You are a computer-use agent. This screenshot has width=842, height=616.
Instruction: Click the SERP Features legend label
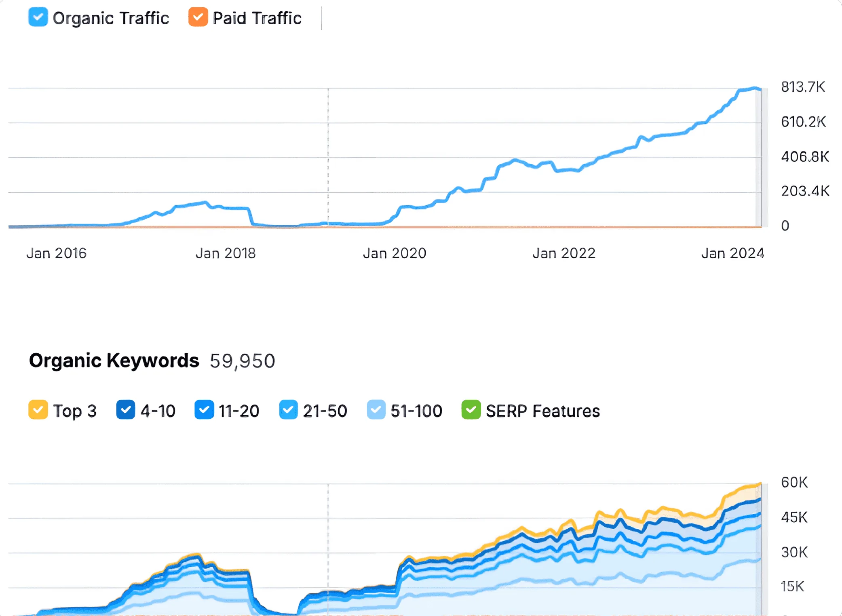[x=543, y=411]
